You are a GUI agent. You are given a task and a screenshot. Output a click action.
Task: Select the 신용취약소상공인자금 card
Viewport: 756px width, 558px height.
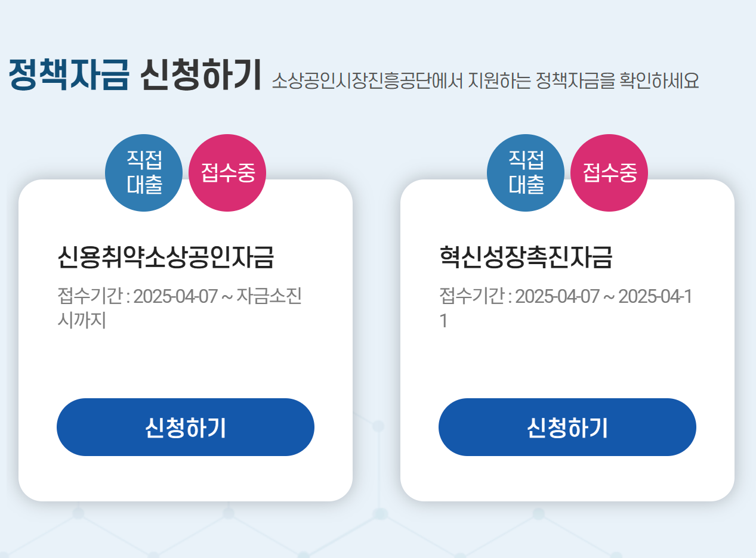point(185,358)
